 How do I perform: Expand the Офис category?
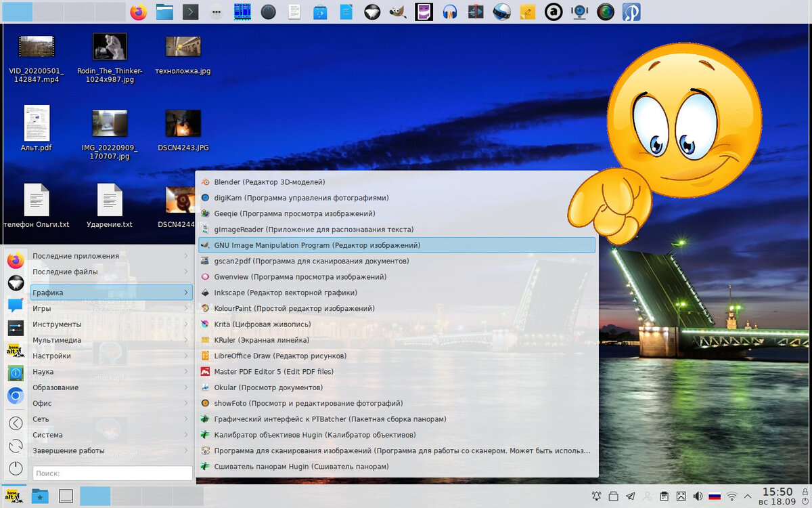click(112, 403)
